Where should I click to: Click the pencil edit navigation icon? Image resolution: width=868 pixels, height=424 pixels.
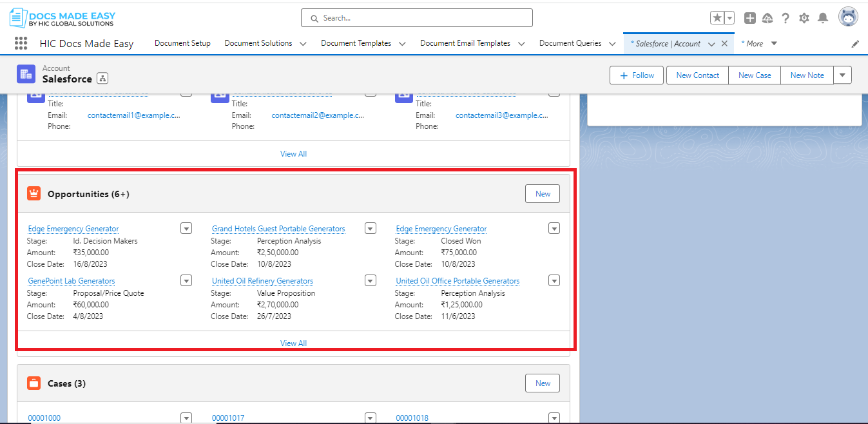[x=855, y=44]
